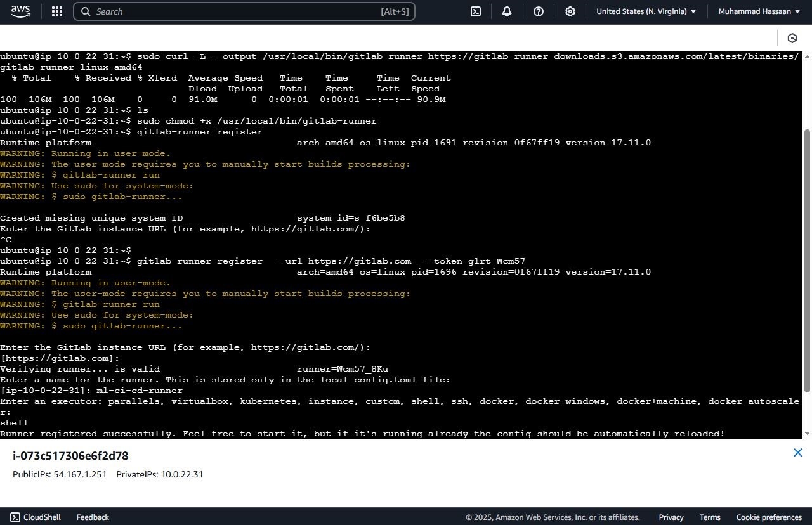
Task: Click the 'sudo chmod +x' command line
Action: (x=188, y=121)
